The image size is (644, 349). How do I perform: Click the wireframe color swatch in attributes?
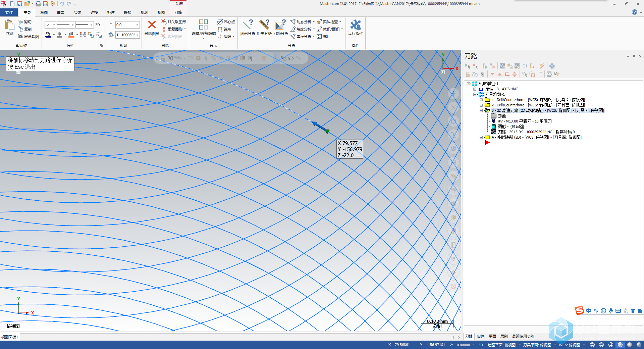click(x=48, y=35)
